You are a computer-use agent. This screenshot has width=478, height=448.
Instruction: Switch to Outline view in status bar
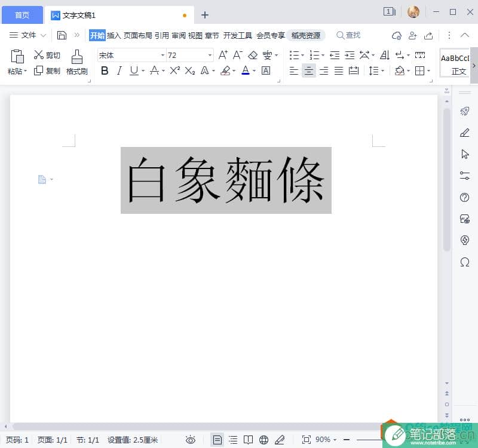pos(233,440)
